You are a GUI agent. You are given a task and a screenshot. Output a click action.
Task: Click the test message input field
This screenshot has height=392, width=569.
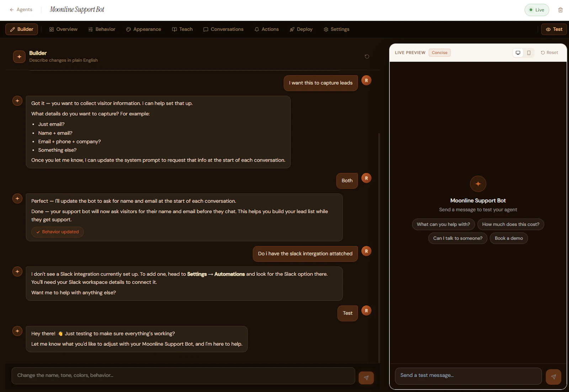468,376
